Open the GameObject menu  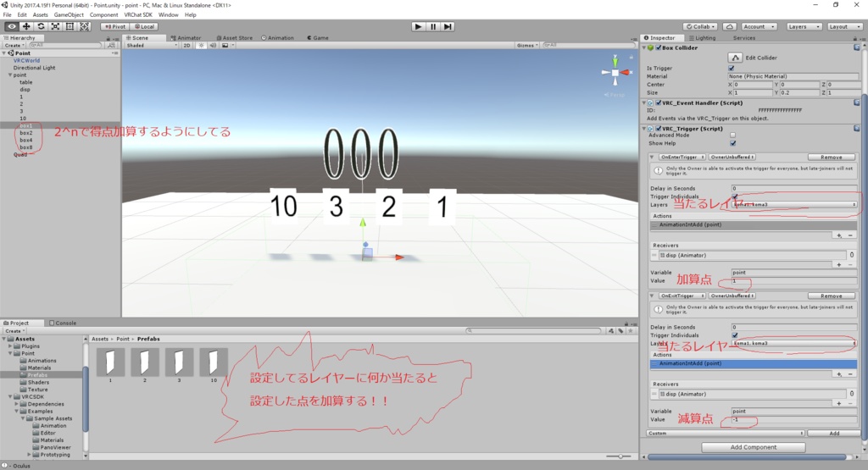[x=69, y=15]
